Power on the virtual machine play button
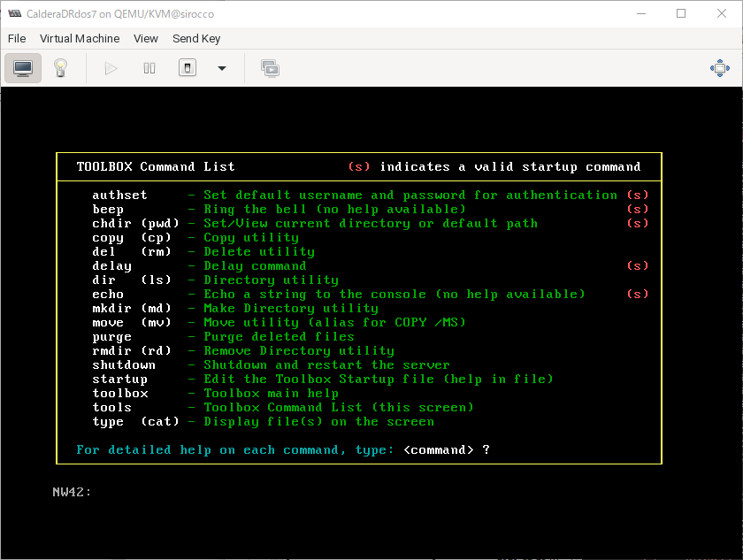This screenshot has height=560, width=743. [x=111, y=69]
